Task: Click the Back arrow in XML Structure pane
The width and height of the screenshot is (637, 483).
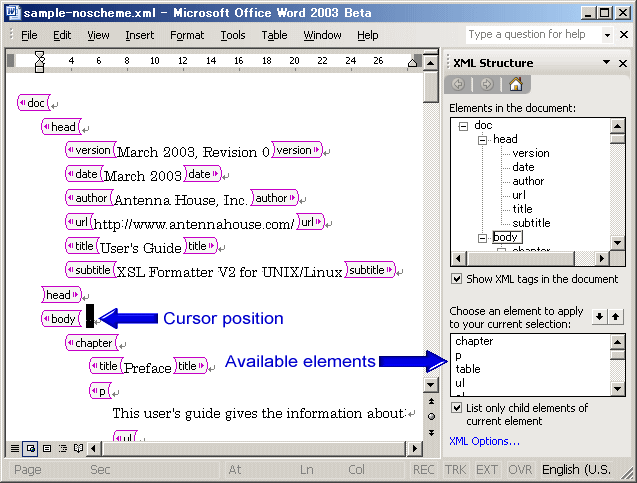Action: click(x=458, y=84)
